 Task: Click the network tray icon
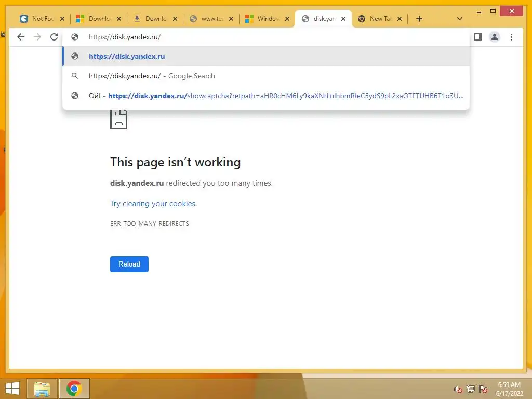pyautogui.click(x=471, y=389)
